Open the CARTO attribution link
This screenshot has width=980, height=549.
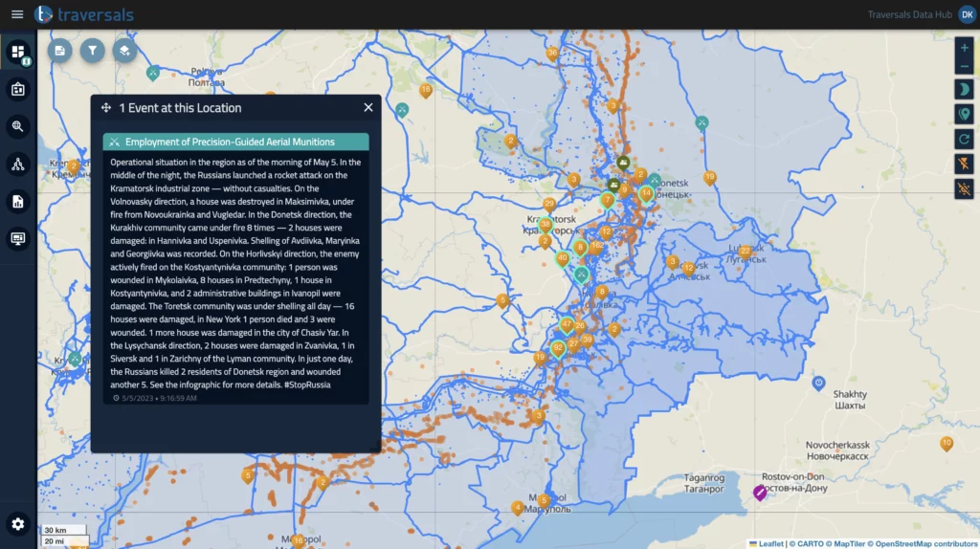click(x=810, y=544)
